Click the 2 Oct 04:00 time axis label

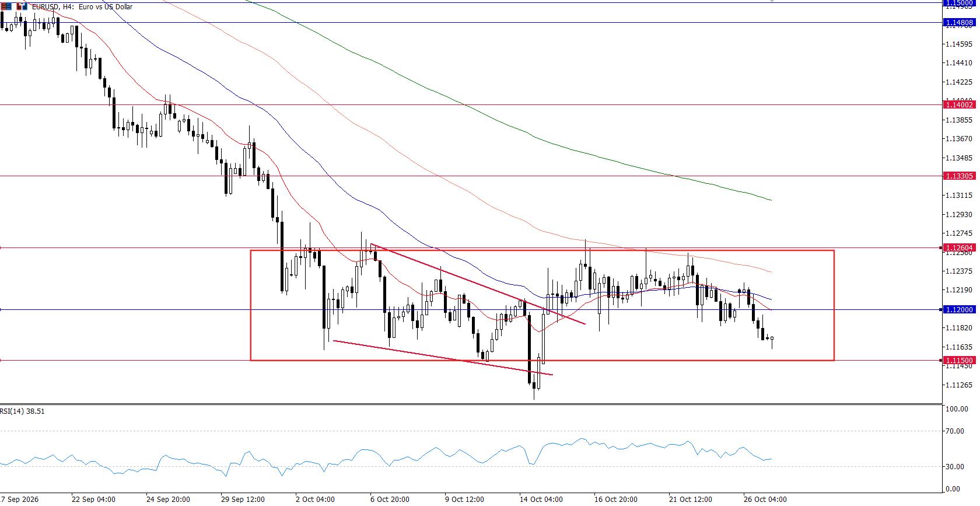tap(316, 500)
